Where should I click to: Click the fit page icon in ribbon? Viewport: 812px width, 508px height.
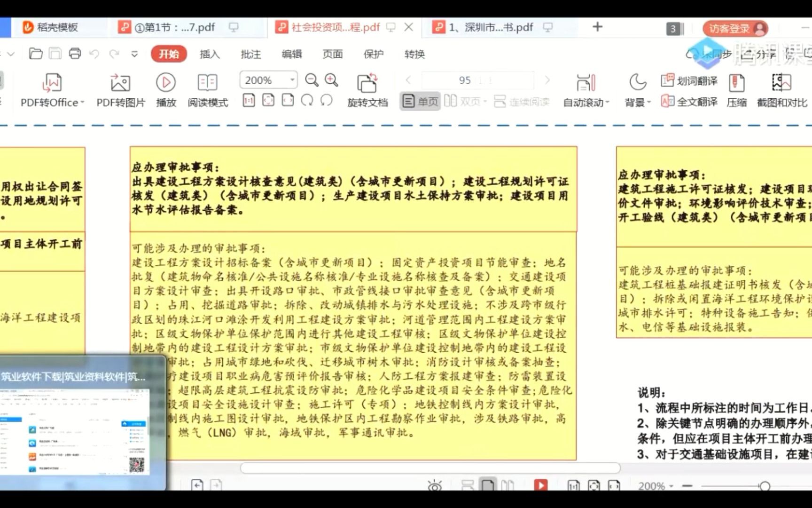(x=268, y=100)
